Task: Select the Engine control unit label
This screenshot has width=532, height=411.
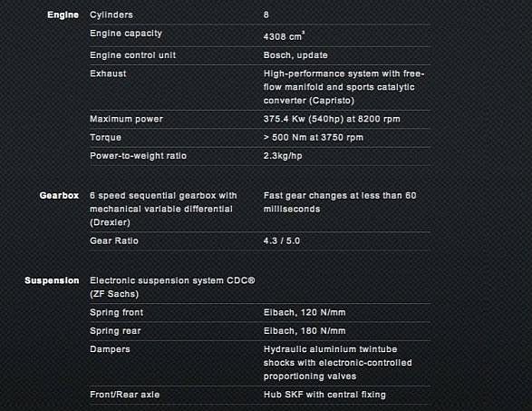Action: point(132,55)
